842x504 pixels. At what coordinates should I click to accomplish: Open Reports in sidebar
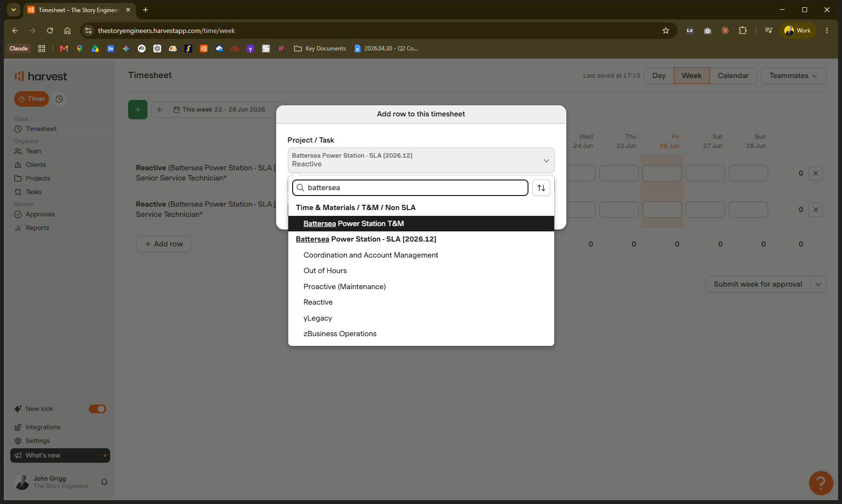coord(37,228)
